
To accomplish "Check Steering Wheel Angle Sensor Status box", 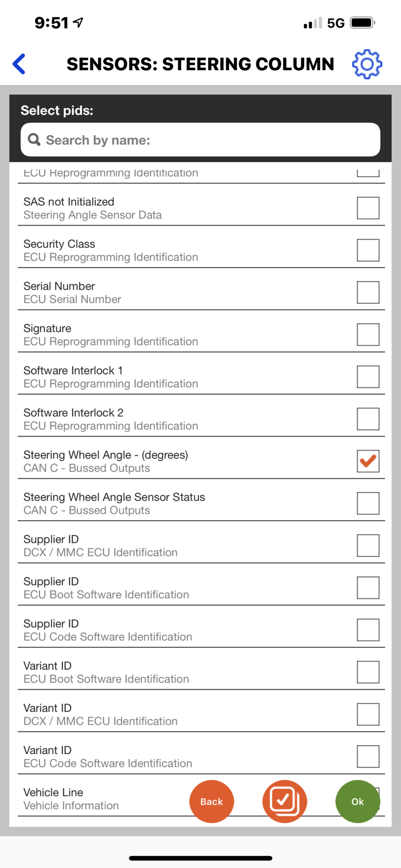I will click(368, 503).
